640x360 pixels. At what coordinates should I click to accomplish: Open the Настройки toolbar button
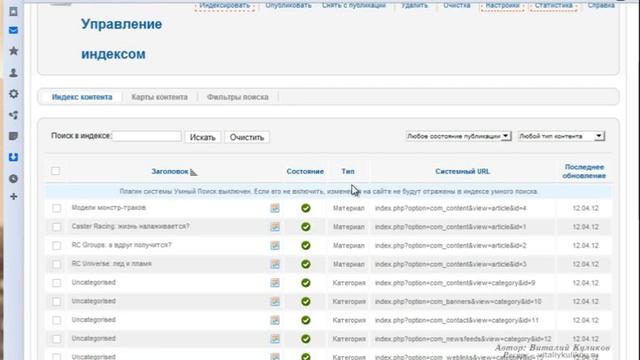tap(502, 5)
